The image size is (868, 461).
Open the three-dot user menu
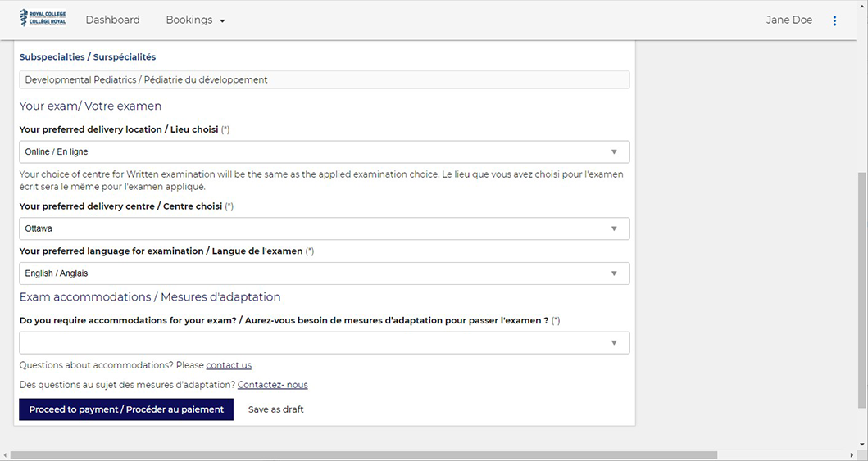(834, 20)
